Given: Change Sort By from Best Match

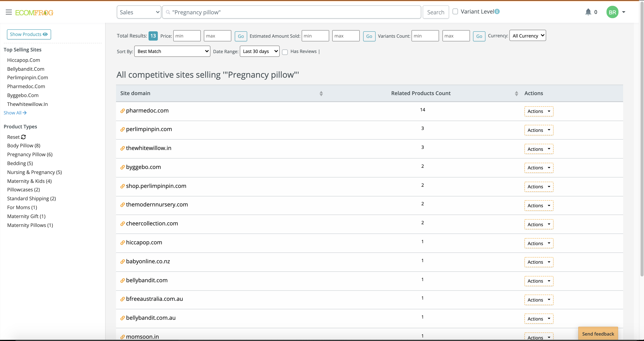Looking at the screenshot, I should pyautogui.click(x=172, y=51).
